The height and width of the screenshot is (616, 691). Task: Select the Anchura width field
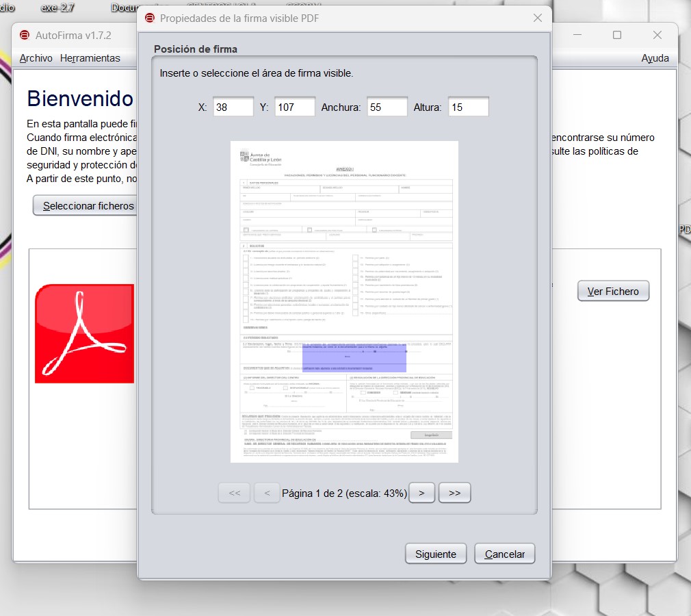pos(387,107)
